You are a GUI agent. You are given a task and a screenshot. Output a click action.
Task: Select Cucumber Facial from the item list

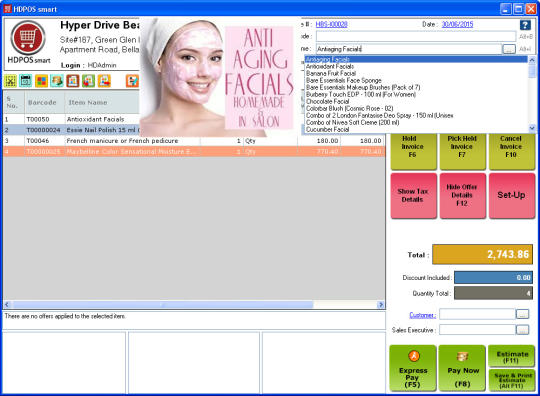(x=416, y=129)
